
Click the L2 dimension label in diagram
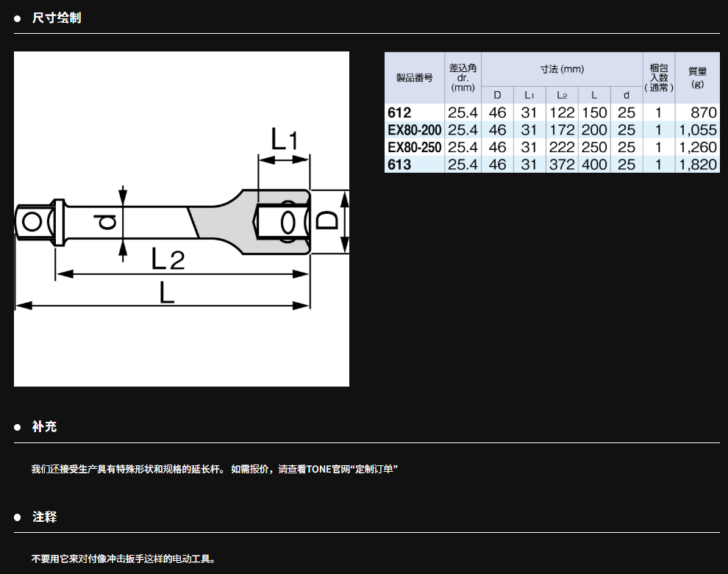(x=167, y=259)
